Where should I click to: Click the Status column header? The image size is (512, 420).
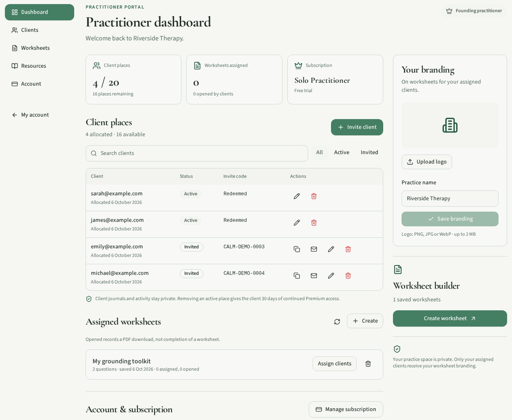point(186,176)
